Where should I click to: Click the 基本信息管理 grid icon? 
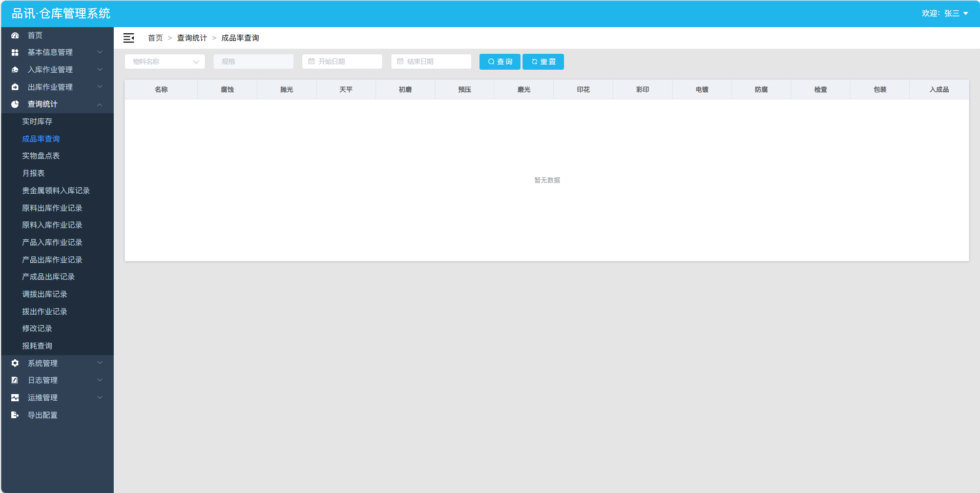[x=15, y=52]
